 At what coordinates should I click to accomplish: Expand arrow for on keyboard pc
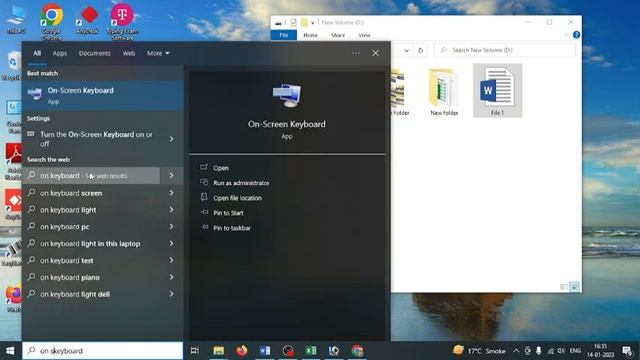click(x=171, y=227)
